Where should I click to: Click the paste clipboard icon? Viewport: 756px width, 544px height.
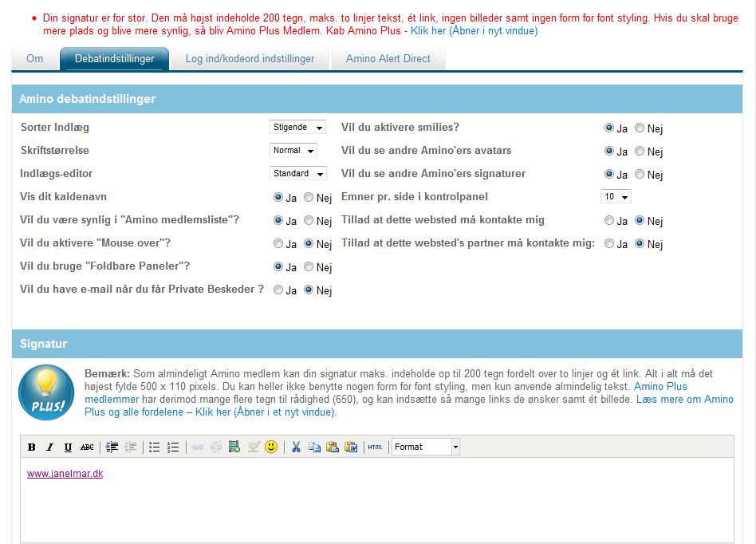(333, 447)
